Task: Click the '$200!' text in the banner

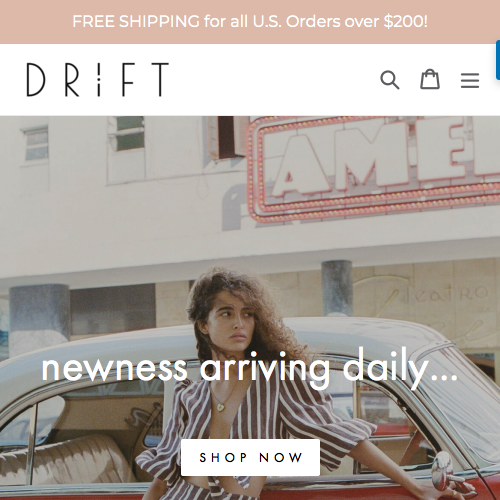Action: point(405,22)
